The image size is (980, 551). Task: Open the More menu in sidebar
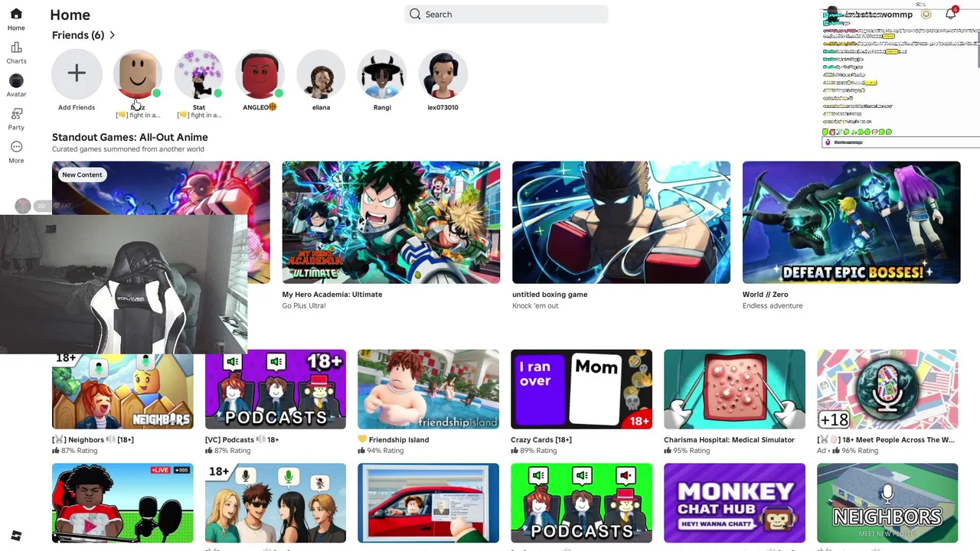click(16, 146)
